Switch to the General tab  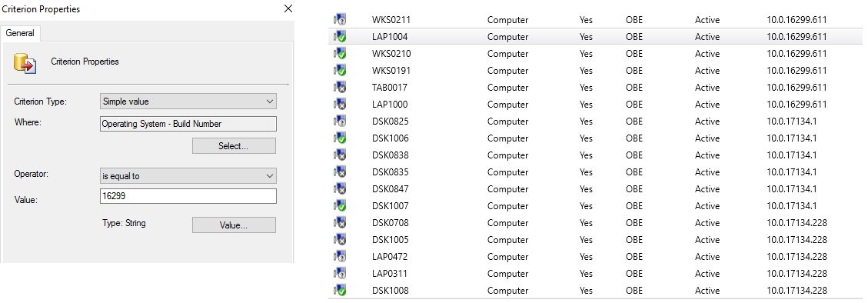click(20, 33)
